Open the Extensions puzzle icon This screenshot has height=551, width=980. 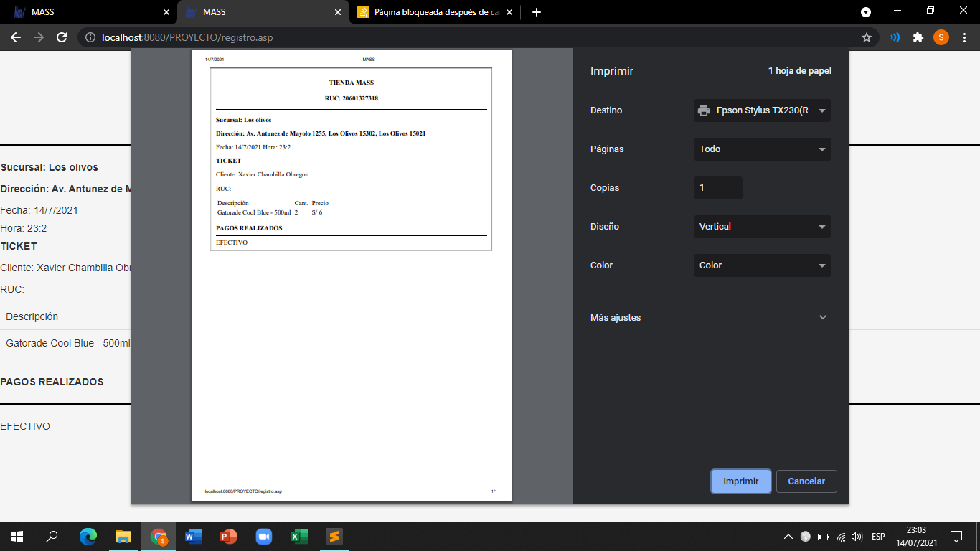[918, 37]
